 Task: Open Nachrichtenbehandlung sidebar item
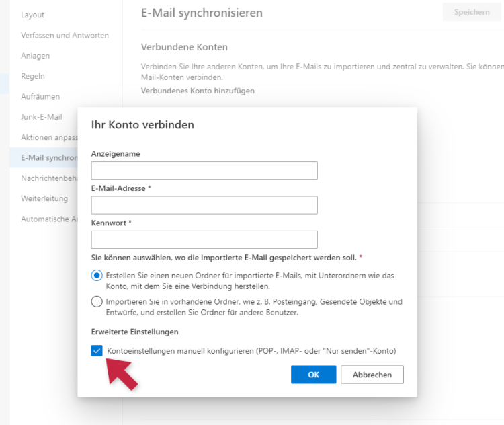click(x=49, y=178)
